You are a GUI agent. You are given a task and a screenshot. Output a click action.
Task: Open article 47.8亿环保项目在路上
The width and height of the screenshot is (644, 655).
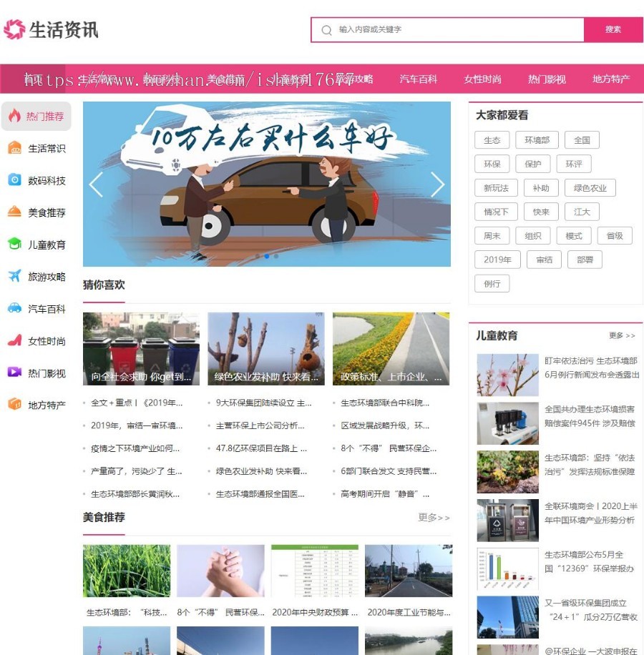262,448
